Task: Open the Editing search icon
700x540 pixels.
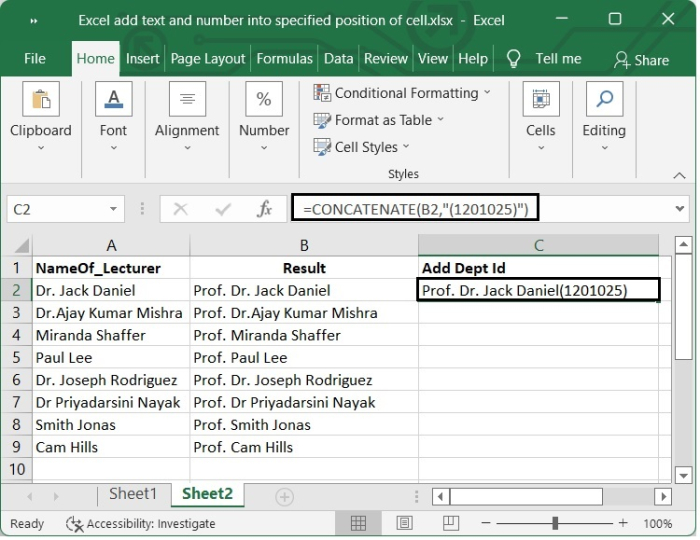Action: click(604, 100)
